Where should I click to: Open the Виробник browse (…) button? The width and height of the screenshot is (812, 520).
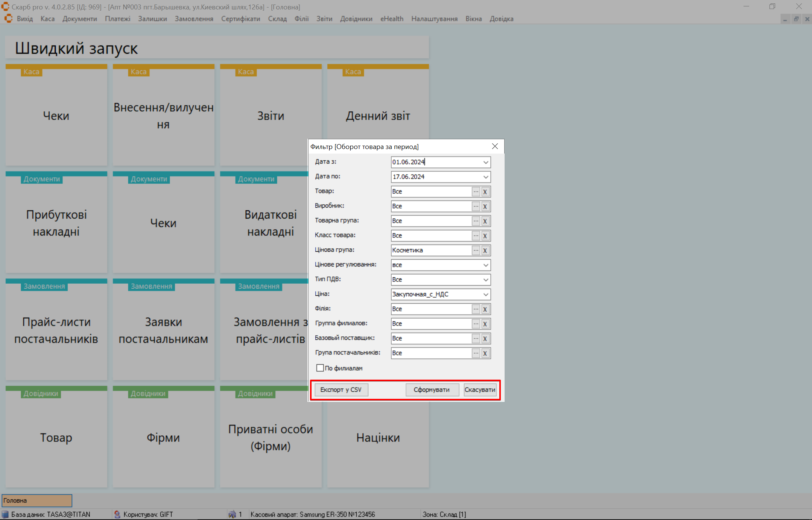(476, 206)
